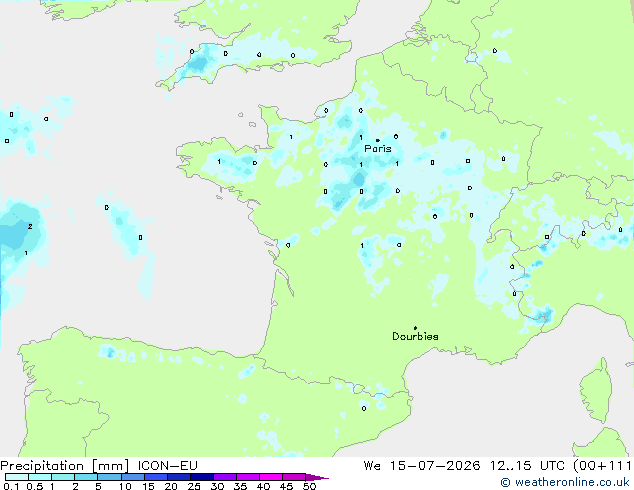Select the dot marker above Paris

click(378, 140)
